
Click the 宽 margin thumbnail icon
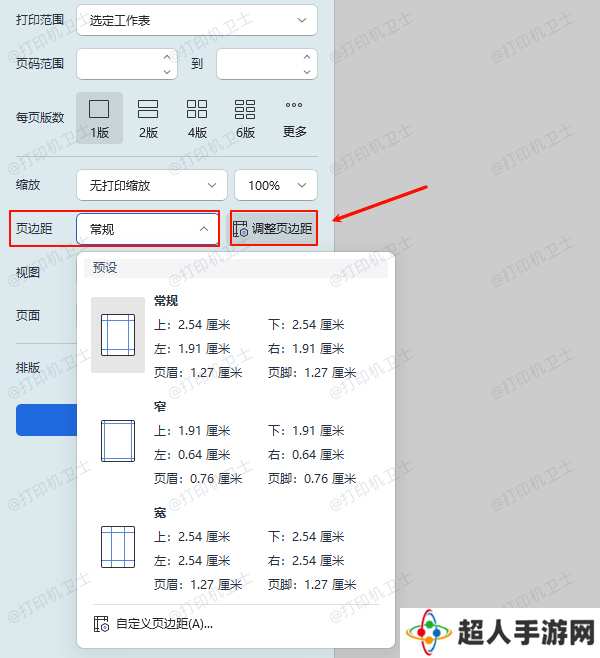[x=118, y=547]
